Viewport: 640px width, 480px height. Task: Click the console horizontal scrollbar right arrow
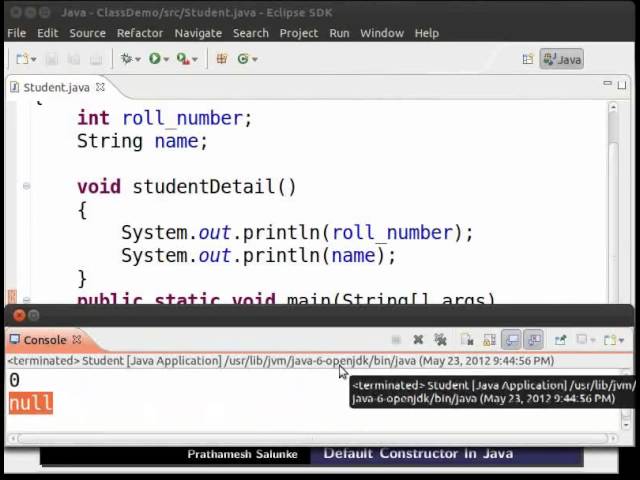click(x=613, y=438)
